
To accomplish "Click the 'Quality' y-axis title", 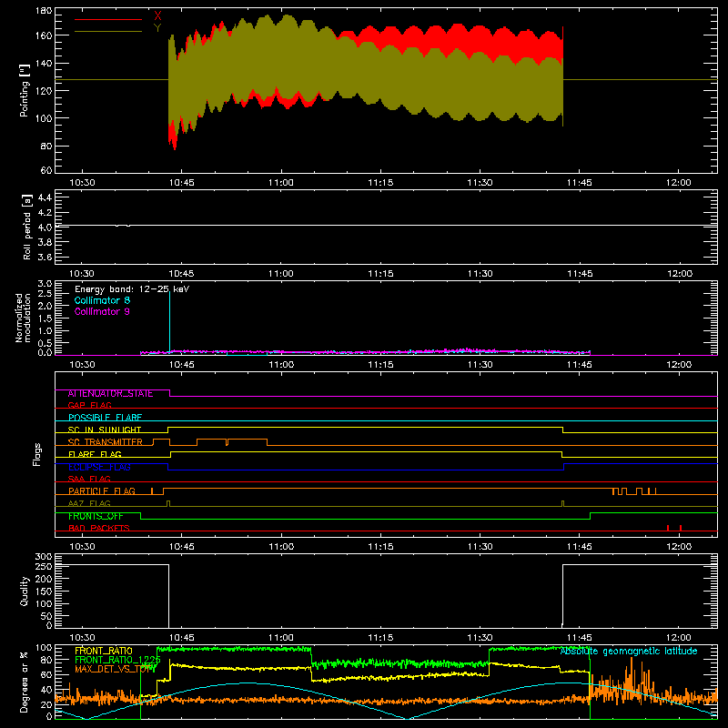I will coord(25,591).
